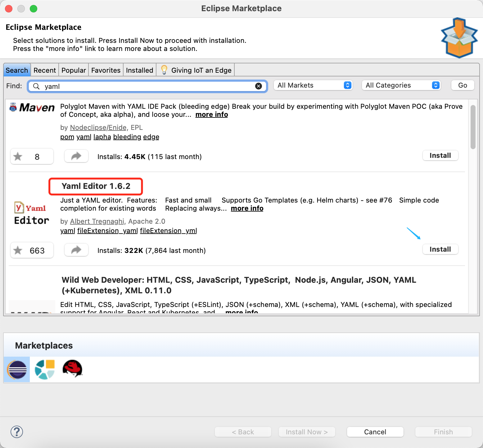Screen dimensions: 483x448
Task: Click the help question mark icon
Action: pyautogui.click(x=17, y=432)
